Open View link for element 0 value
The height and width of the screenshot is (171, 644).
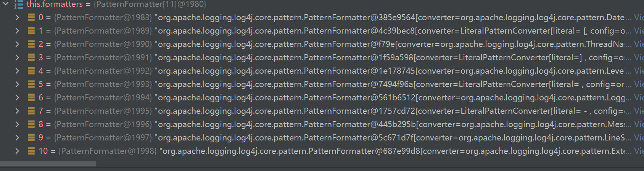tap(639, 17)
